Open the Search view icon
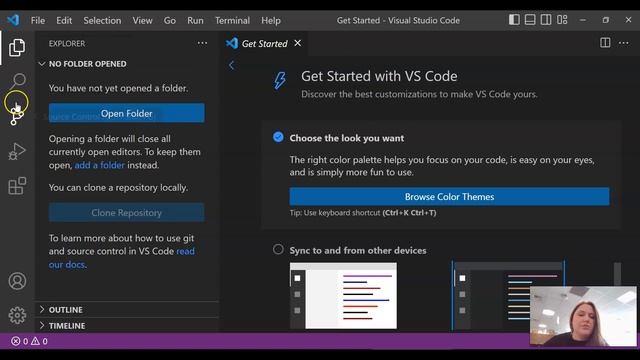640x360 pixels. [x=18, y=80]
